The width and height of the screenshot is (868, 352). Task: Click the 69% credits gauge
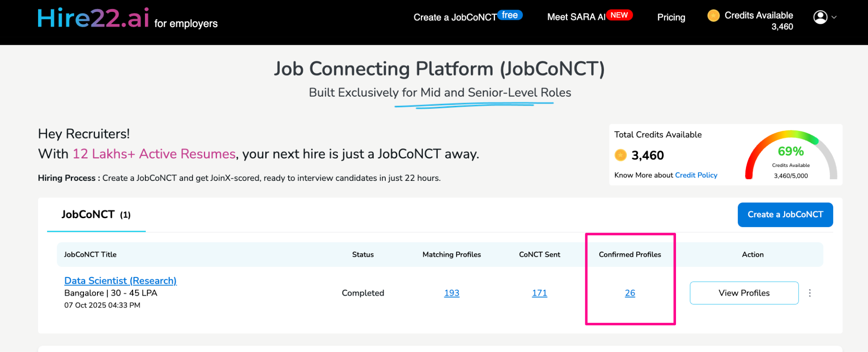pyautogui.click(x=790, y=156)
